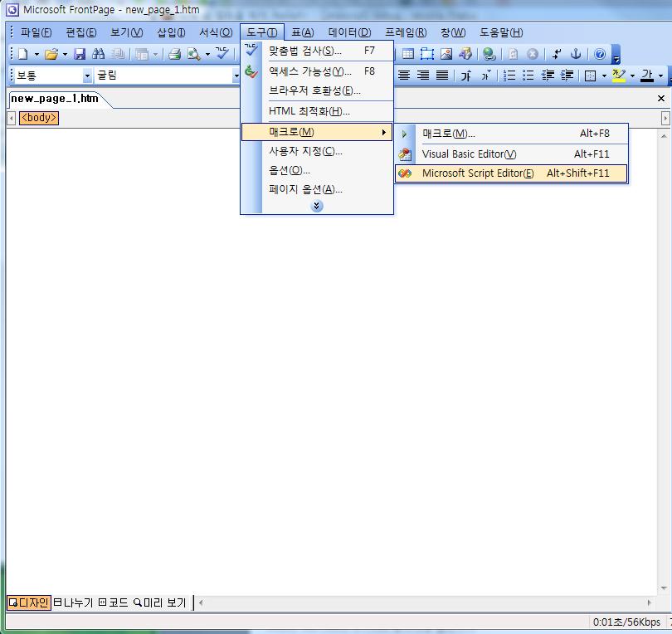The image size is (672, 634).
Task: Choose 옵션(O) in the 도구 menu
Action: click(317, 171)
